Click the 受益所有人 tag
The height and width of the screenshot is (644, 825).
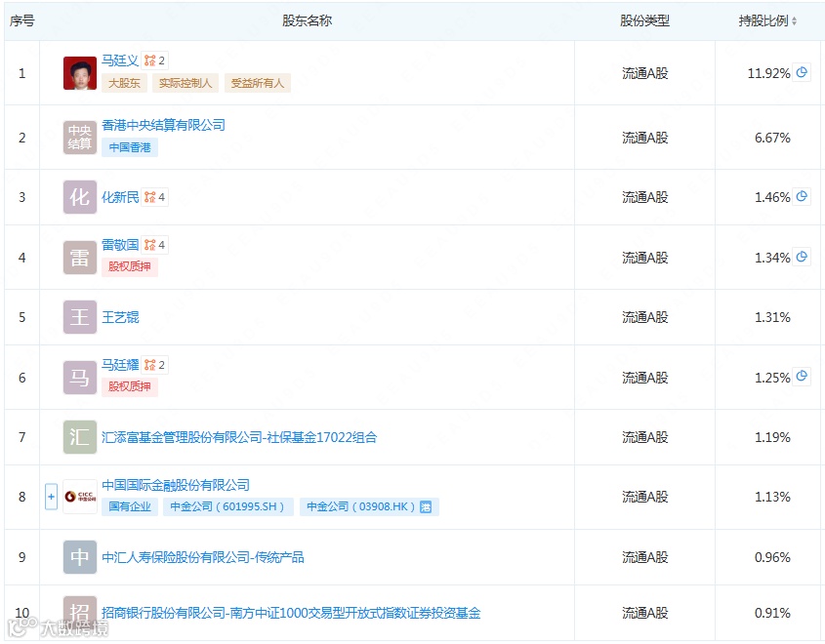coord(258,83)
